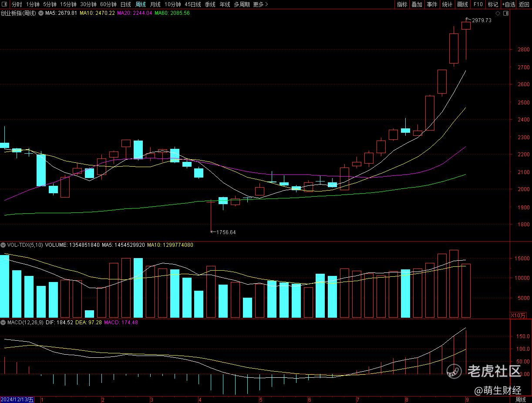The height and width of the screenshot is (403, 532).
Task: Click the X10万 volume unit label
Action: tap(518, 315)
